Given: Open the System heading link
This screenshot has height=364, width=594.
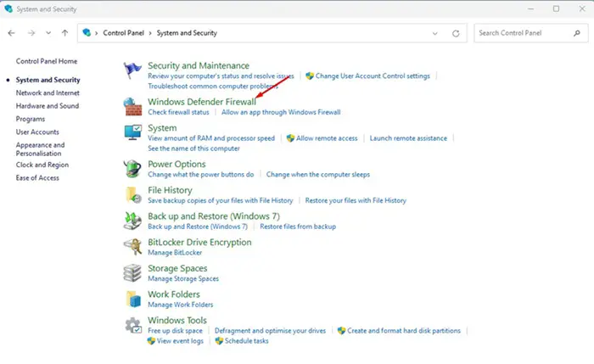Looking at the screenshot, I should coord(162,128).
